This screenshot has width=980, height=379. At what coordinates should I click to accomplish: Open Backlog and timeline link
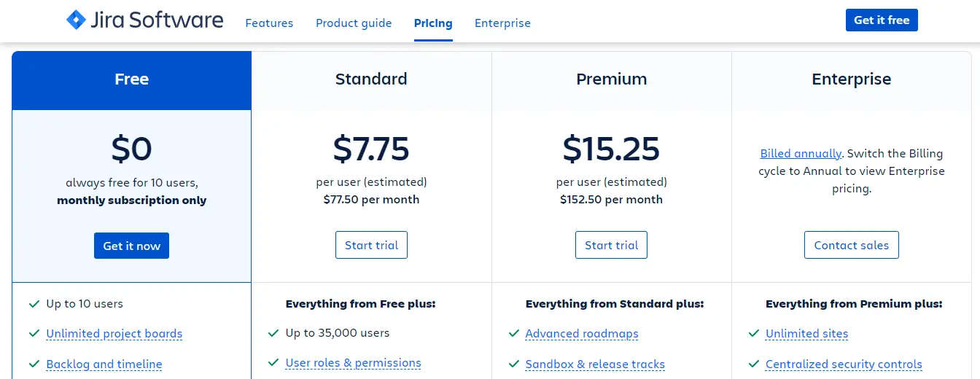click(x=104, y=364)
